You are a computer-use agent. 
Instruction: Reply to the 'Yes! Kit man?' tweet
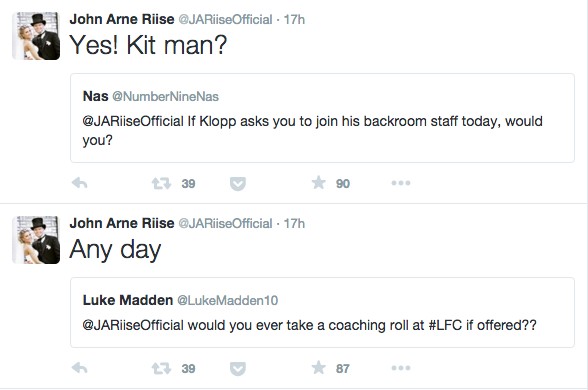point(80,183)
